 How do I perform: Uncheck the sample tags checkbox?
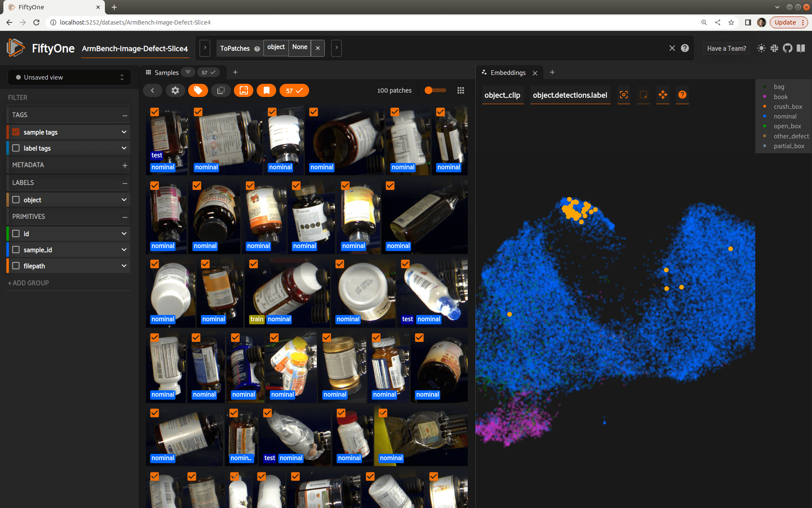click(16, 132)
